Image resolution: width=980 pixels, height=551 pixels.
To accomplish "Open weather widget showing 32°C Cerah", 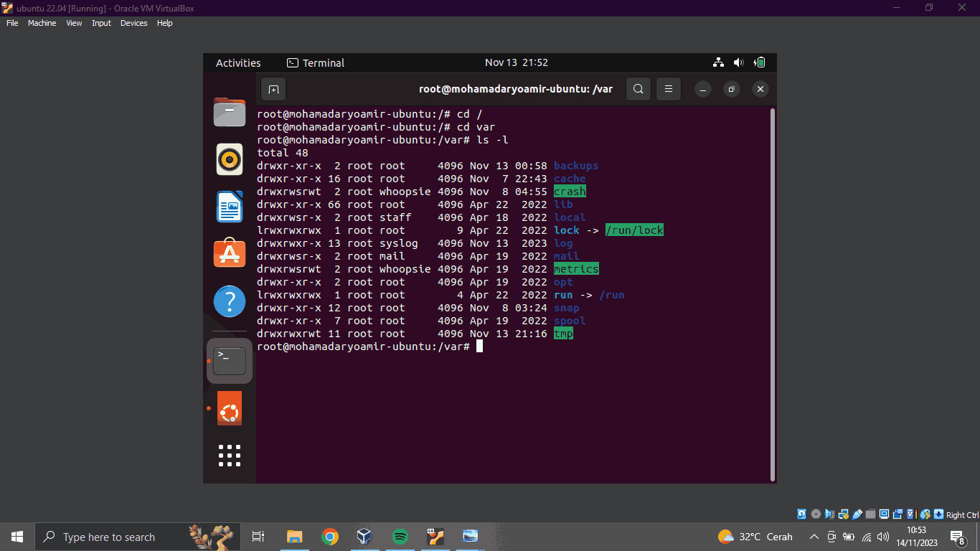I will (755, 537).
